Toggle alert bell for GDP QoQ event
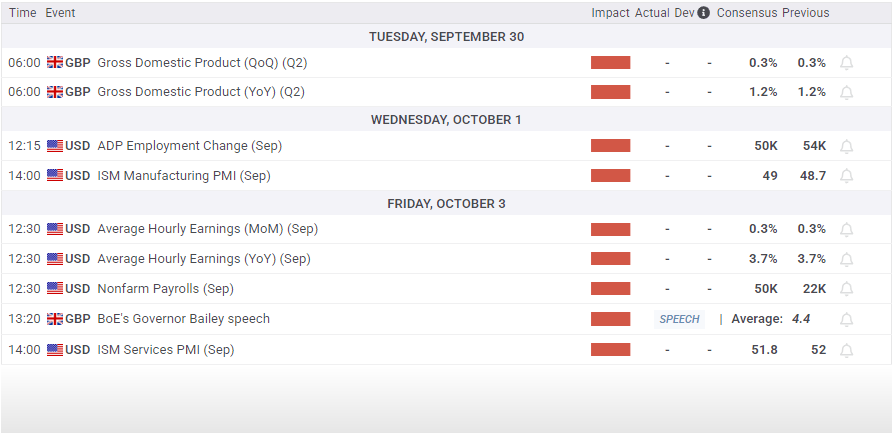Viewport: 892px width, 433px height. pyautogui.click(x=846, y=63)
